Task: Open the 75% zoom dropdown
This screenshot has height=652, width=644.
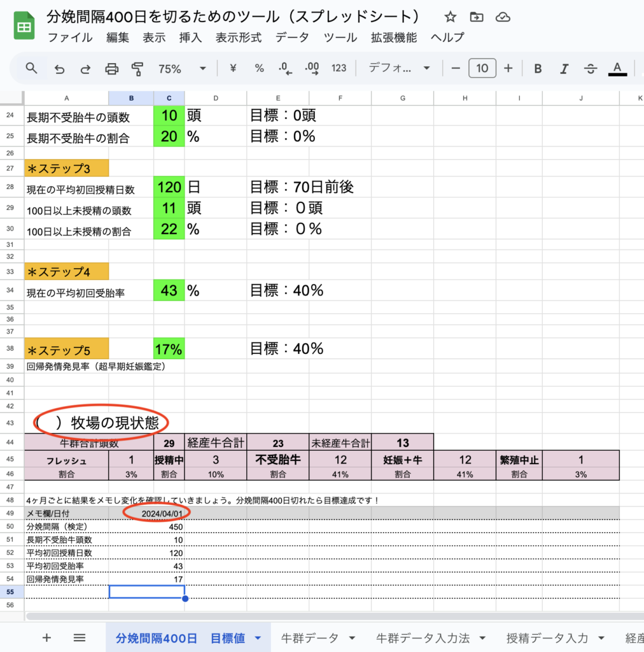Action: (x=182, y=69)
